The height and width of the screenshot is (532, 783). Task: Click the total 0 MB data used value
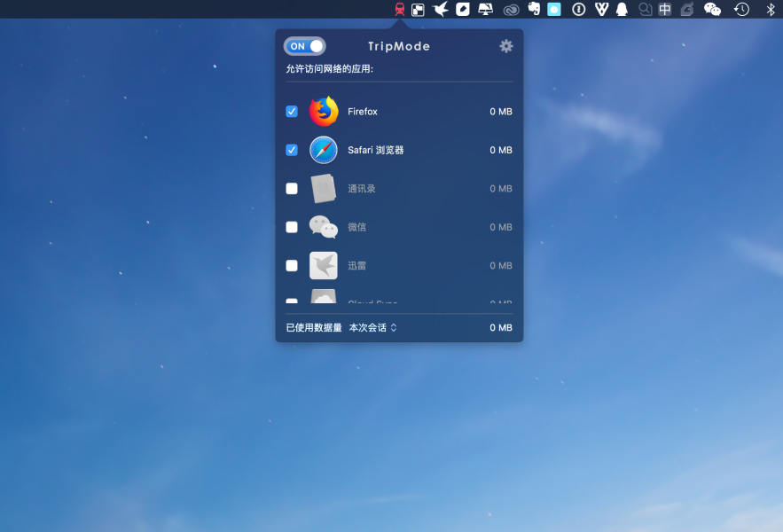click(x=501, y=328)
